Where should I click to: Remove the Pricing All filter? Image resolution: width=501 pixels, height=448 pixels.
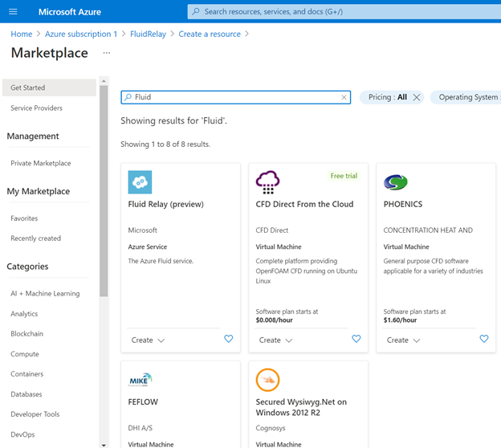pyautogui.click(x=417, y=97)
